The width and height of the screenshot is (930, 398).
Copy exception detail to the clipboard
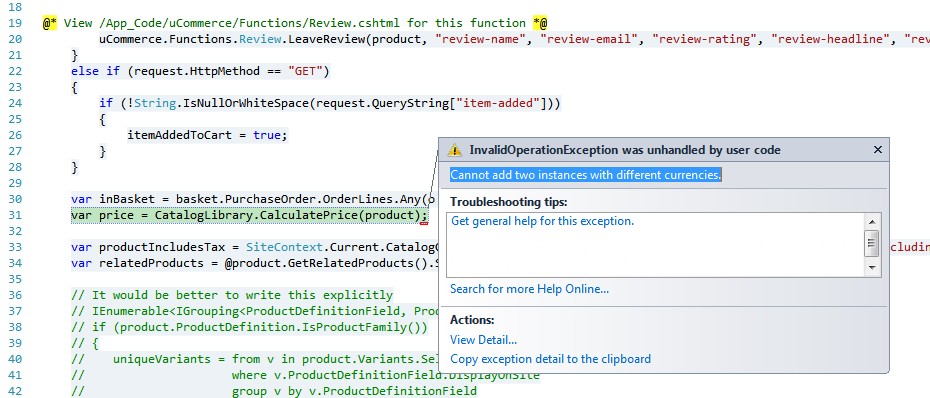[x=550, y=359]
